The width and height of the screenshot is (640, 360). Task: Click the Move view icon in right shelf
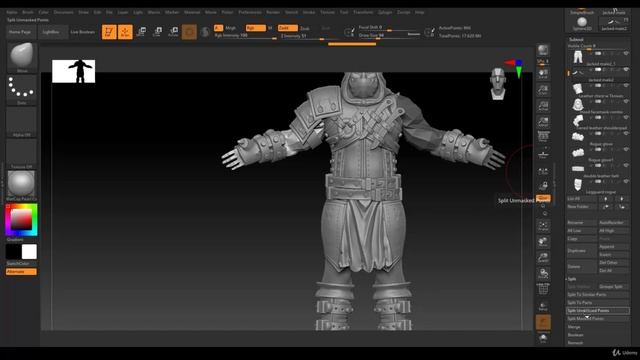[x=543, y=242]
